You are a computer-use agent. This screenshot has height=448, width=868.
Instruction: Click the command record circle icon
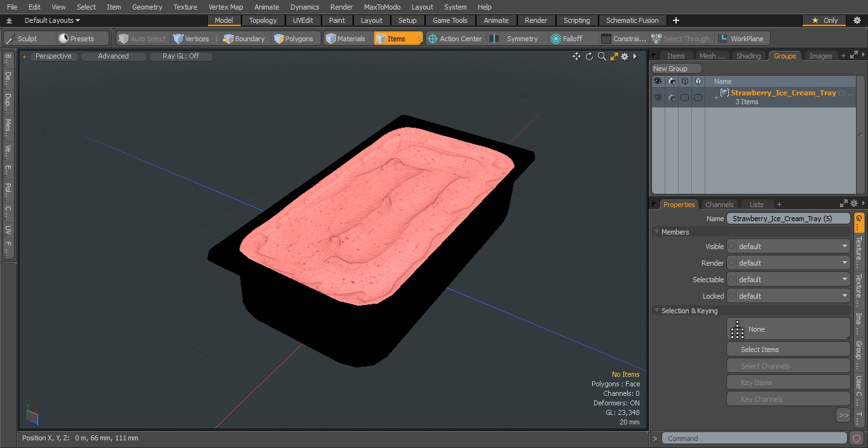tap(856, 438)
